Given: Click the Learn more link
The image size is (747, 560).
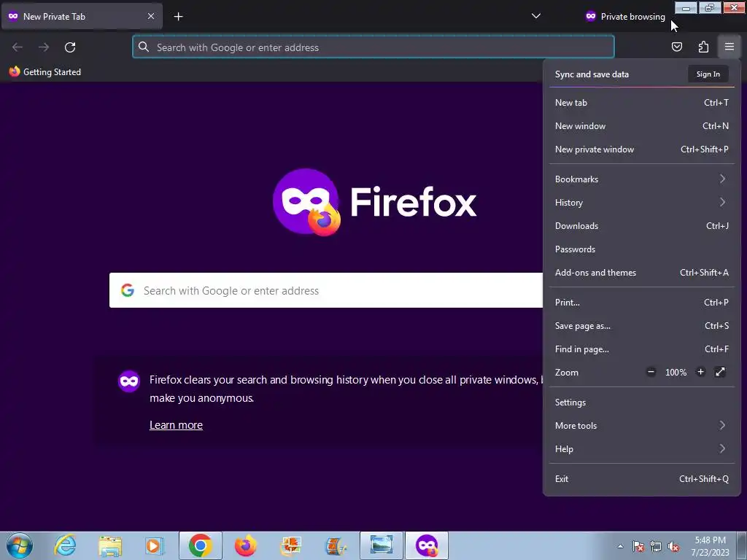Looking at the screenshot, I should coord(176,425).
